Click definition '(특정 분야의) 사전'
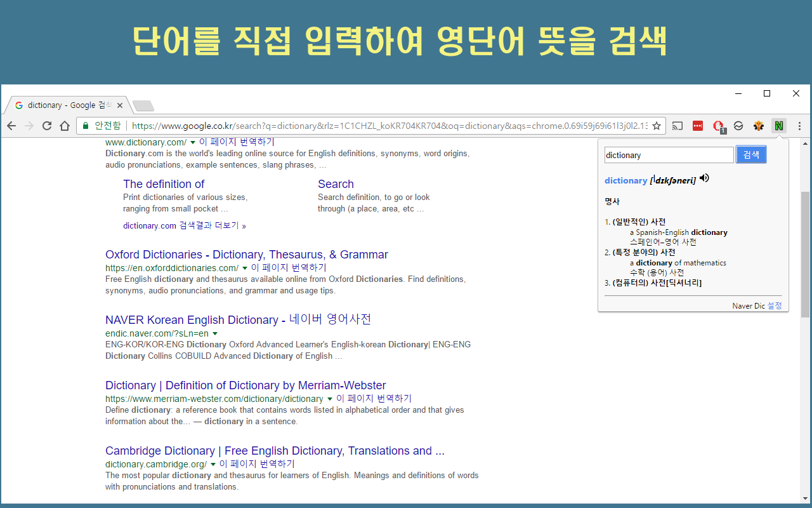The width and height of the screenshot is (812, 508). click(x=644, y=252)
